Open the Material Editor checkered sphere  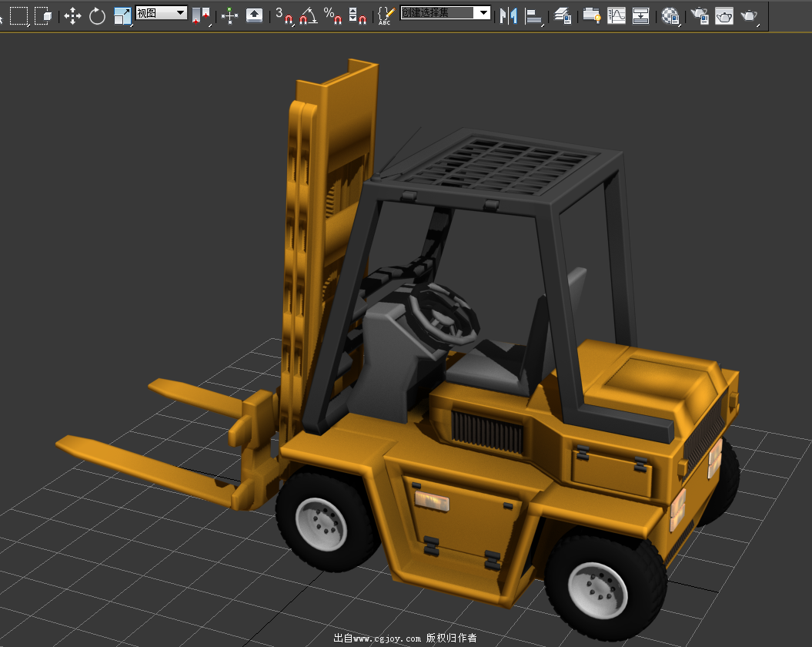click(x=670, y=15)
